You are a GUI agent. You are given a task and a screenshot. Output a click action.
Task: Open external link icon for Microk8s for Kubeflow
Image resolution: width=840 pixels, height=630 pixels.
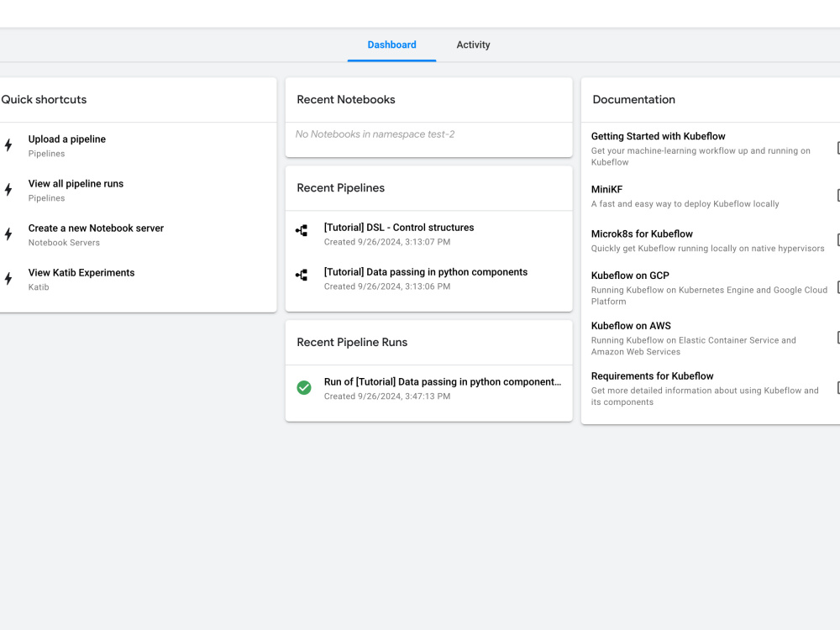(x=837, y=239)
